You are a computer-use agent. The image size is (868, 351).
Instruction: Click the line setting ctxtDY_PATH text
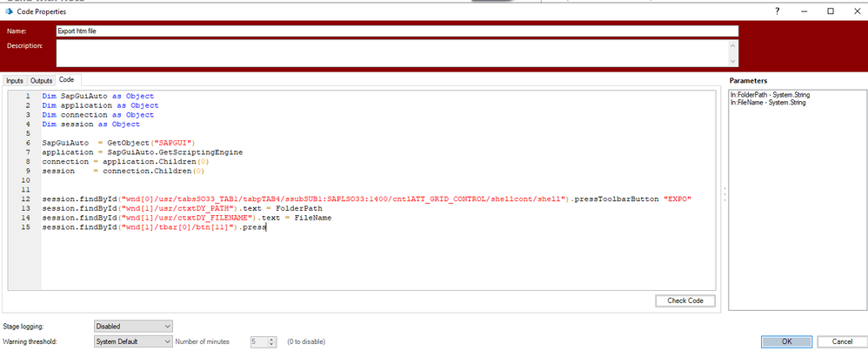(182, 208)
